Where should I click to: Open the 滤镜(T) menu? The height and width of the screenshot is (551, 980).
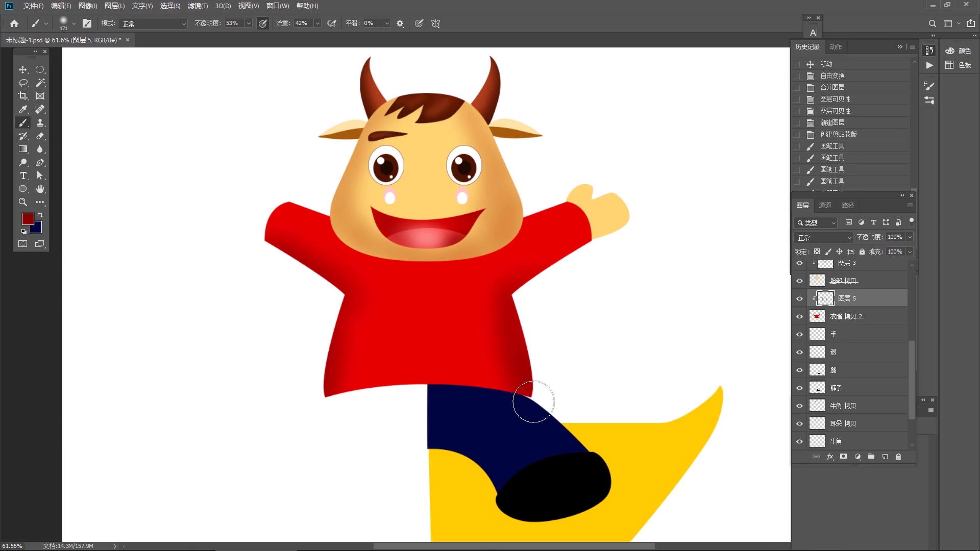tap(198, 6)
